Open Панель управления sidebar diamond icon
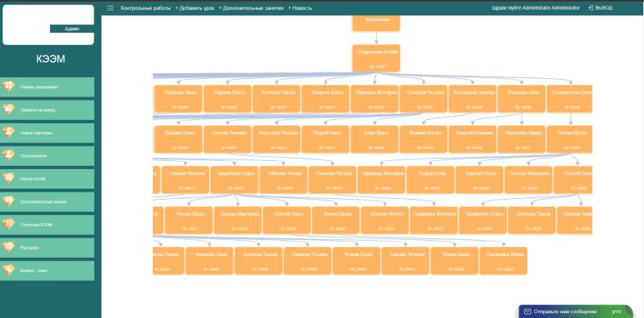 click(x=8, y=87)
